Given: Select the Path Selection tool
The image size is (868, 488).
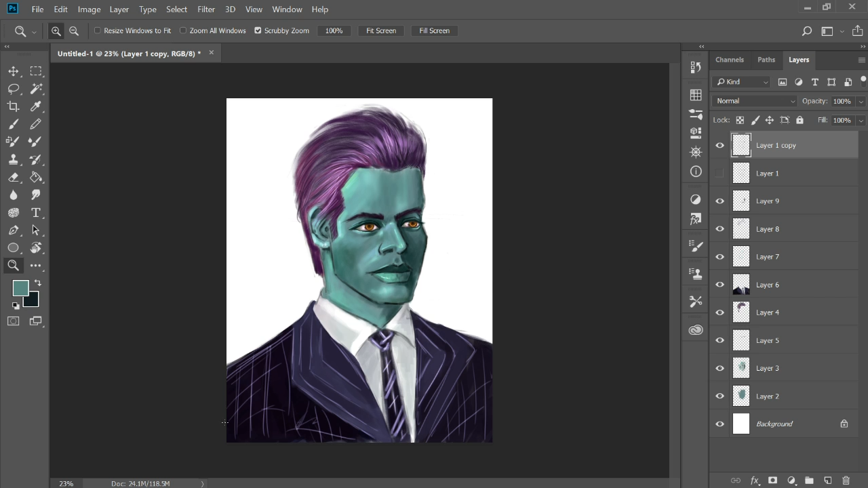Looking at the screenshot, I should coord(36,230).
